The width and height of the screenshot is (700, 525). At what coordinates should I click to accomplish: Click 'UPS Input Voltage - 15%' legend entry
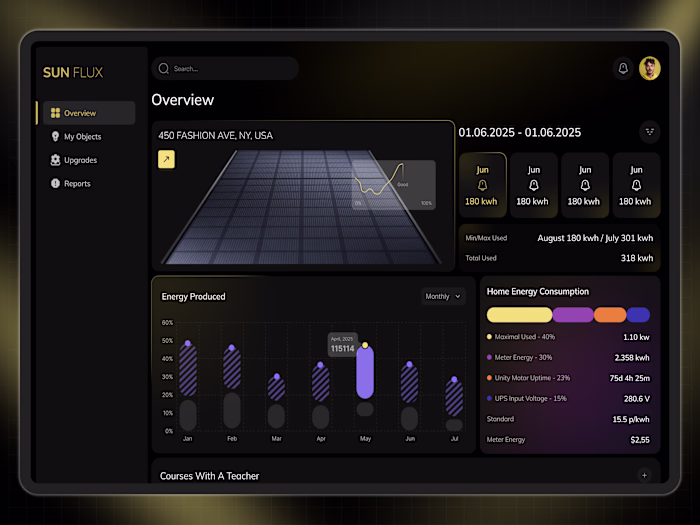point(526,399)
